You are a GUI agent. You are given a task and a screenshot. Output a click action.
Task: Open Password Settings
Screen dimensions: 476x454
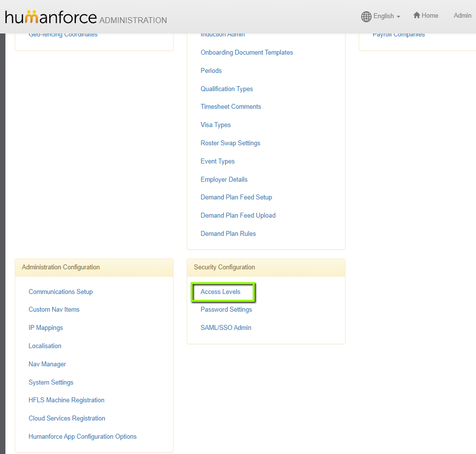click(x=226, y=310)
